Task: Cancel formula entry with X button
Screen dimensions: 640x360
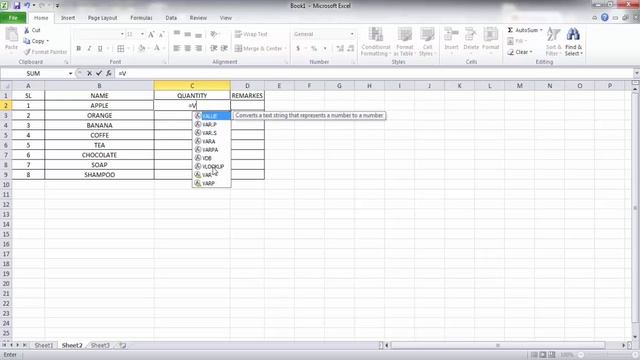Action: point(89,73)
